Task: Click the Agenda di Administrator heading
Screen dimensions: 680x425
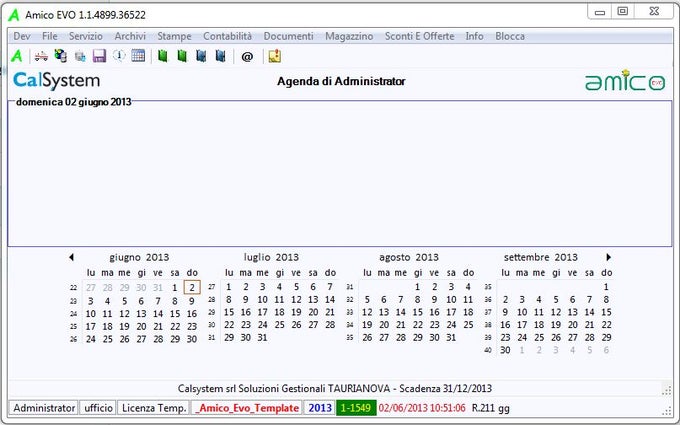Action: (341, 82)
